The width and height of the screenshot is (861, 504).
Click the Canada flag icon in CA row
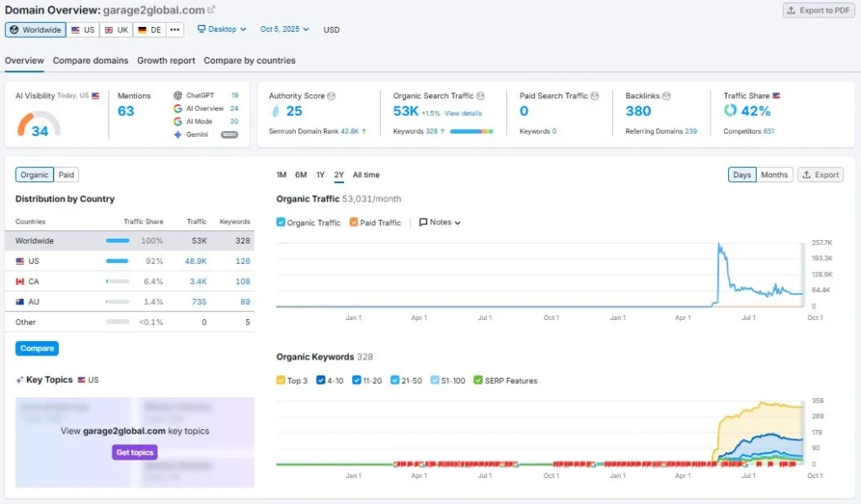tap(20, 281)
